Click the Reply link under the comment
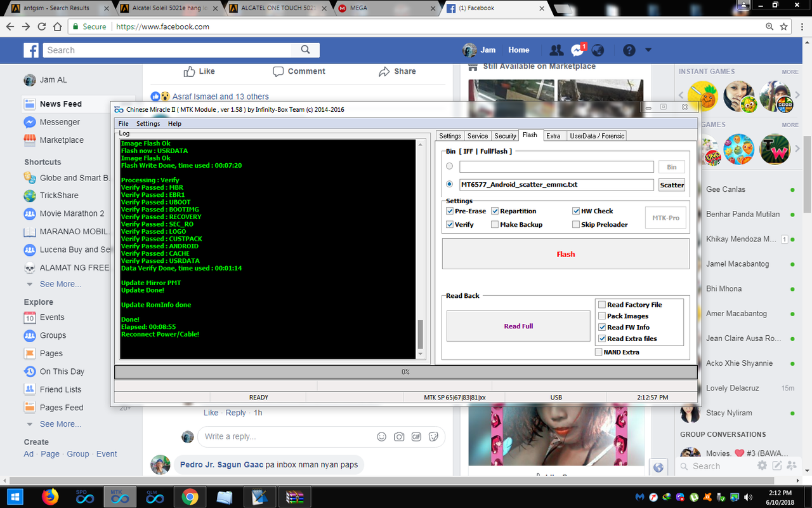Image resolution: width=812 pixels, height=508 pixels. 235,413
